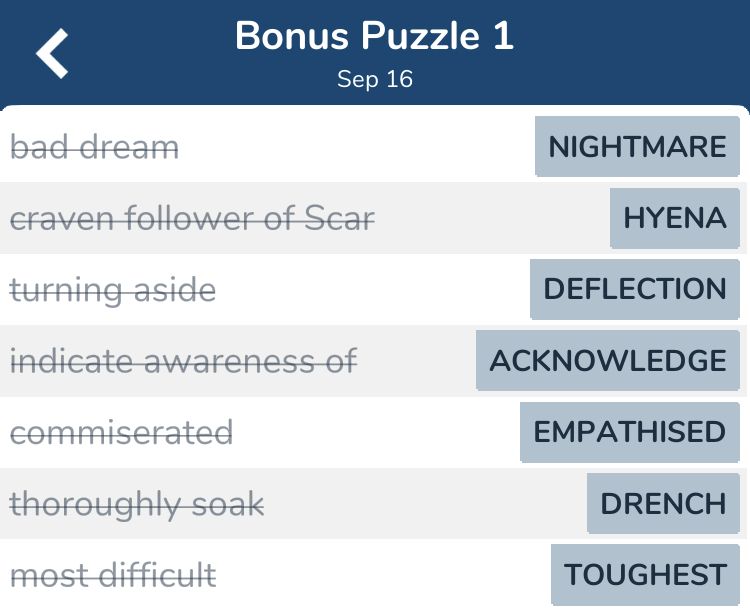The height and width of the screenshot is (611, 750).
Task: Click the Bonus Puzzle 1 title
Action: (374, 37)
